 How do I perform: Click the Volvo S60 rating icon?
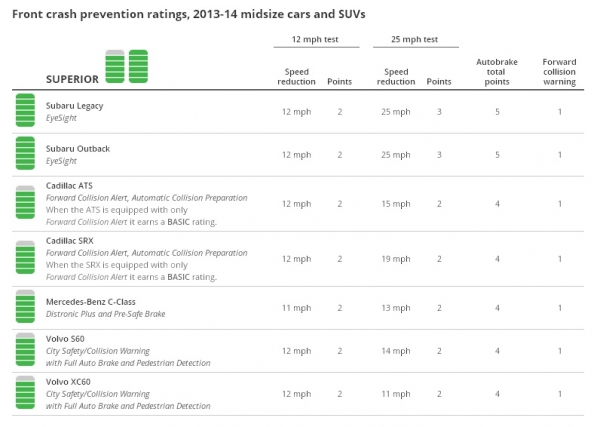(x=25, y=349)
